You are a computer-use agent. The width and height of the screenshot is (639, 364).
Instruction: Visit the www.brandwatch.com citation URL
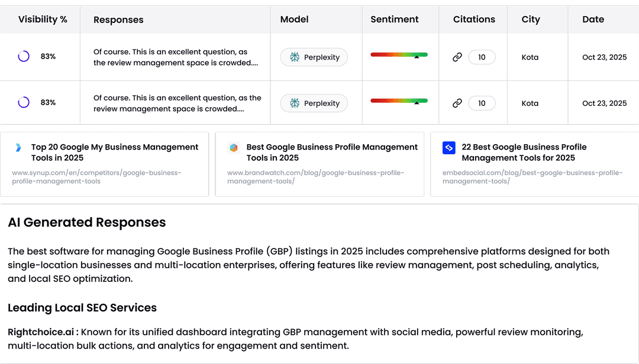click(315, 177)
